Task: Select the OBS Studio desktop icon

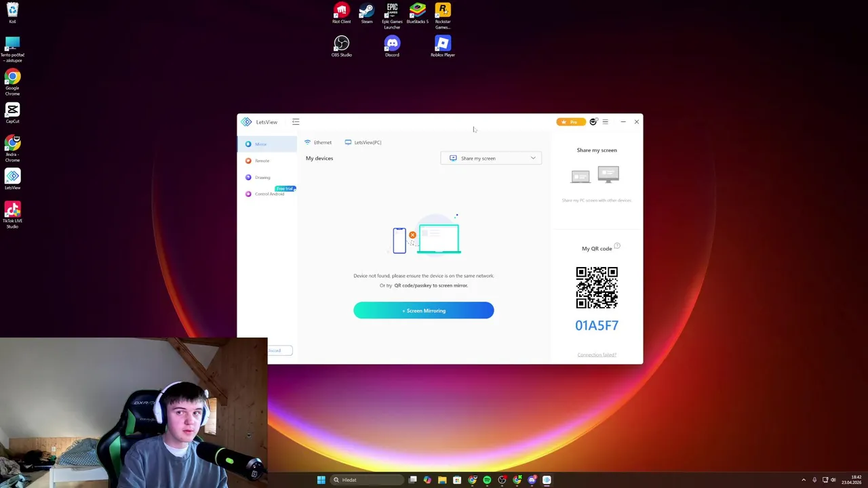Action: 341,47
